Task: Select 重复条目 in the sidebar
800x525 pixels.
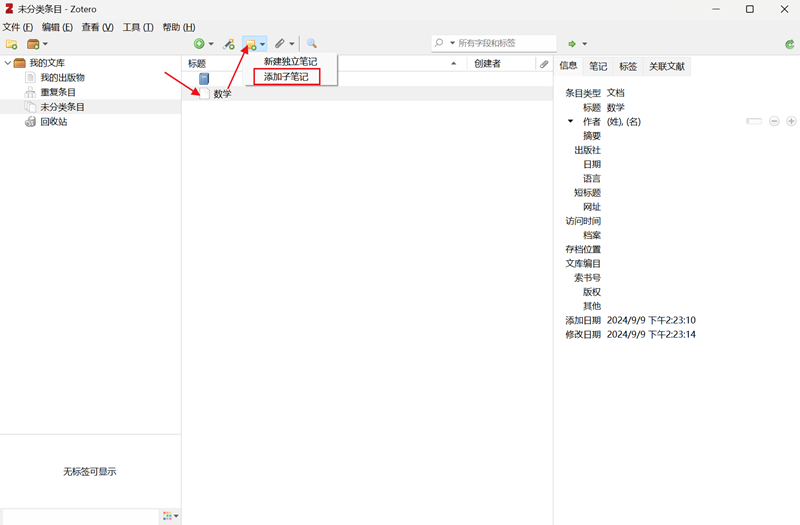Action: pos(58,92)
